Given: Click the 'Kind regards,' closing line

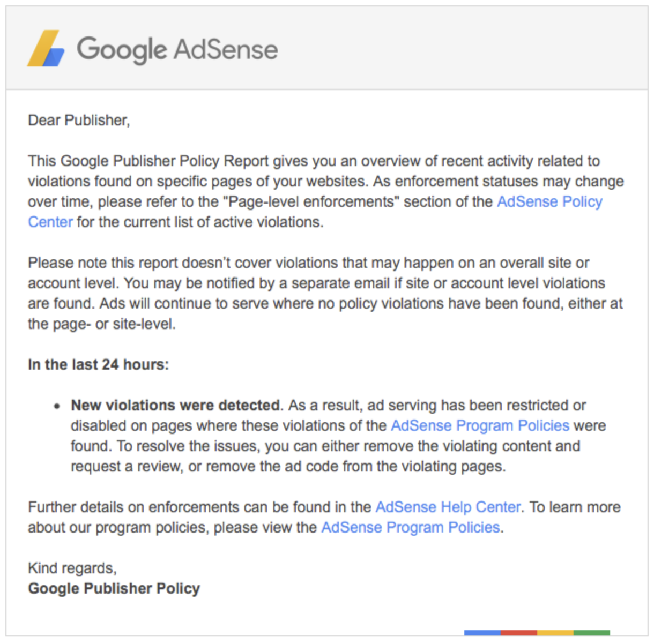Looking at the screenshot, I should tap(72, 568).
